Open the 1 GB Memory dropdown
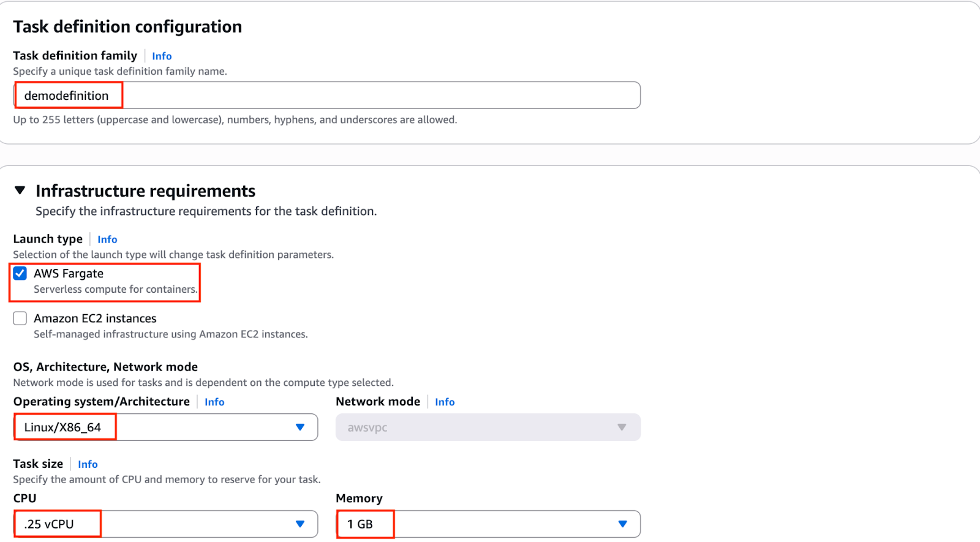This screenshot has width=980, height=542. [488, 524]
